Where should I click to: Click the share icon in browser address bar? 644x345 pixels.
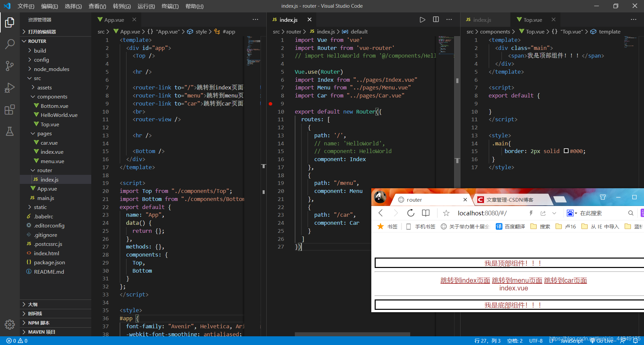pos(543,213)
